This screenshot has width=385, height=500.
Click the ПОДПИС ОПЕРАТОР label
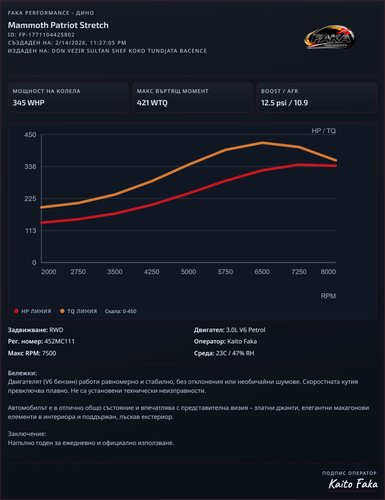(x=349, y=473)
